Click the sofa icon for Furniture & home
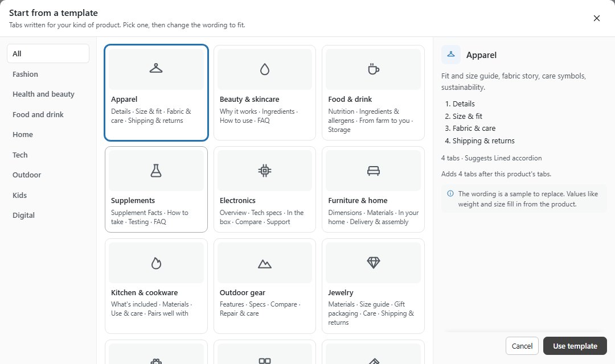615x364 pixels. (374, 171)
